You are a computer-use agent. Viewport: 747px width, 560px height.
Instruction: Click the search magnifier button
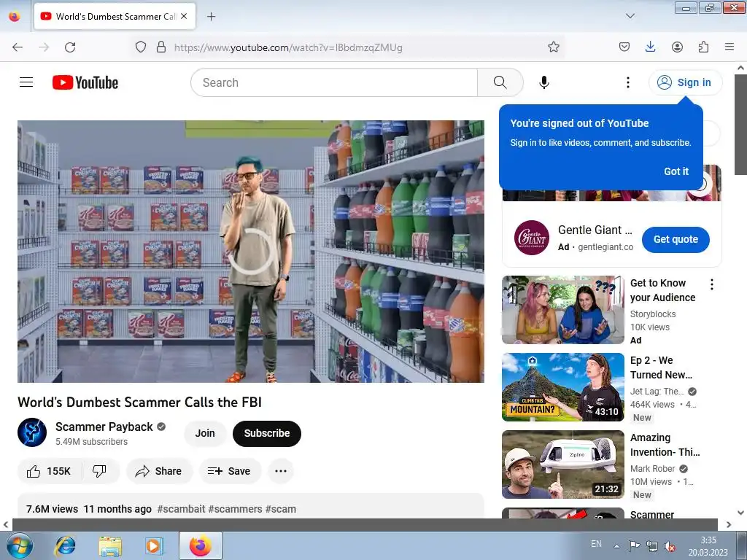point(500,82)
